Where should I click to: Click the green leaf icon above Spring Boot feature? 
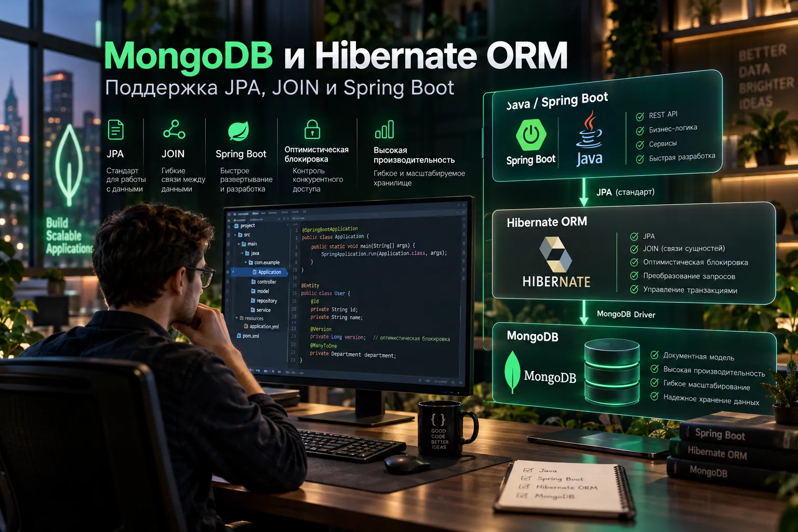click(x=238, y=131)
